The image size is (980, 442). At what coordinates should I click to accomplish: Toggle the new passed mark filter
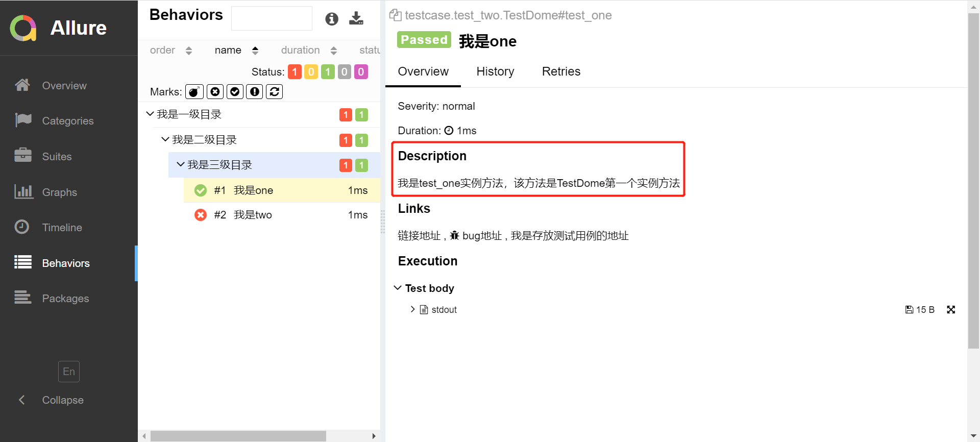point(235,91)
